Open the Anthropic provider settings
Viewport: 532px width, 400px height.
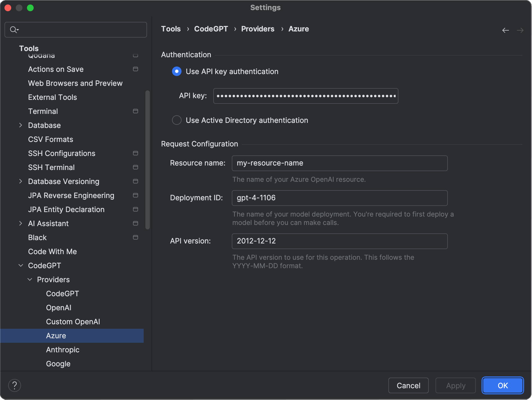[63, 350]
